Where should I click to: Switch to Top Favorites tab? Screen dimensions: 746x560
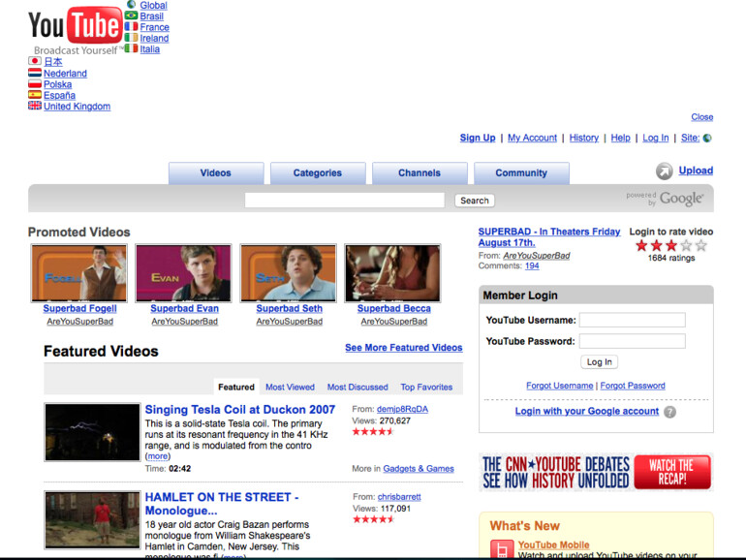[426, 387]
